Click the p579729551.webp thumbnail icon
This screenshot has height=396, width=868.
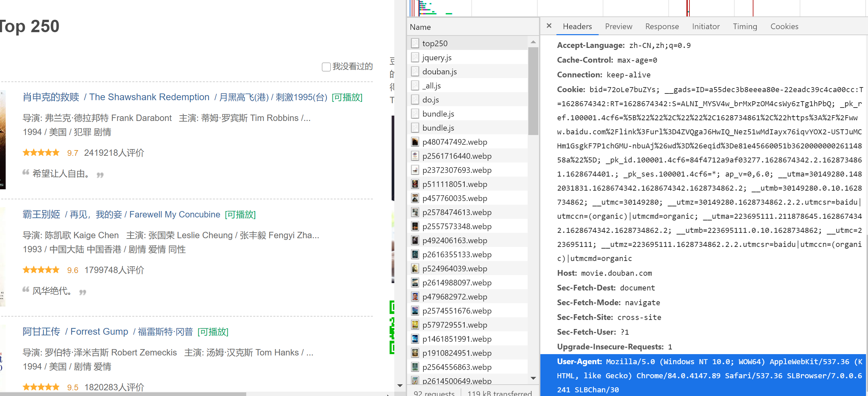click(x=415, y=325)
